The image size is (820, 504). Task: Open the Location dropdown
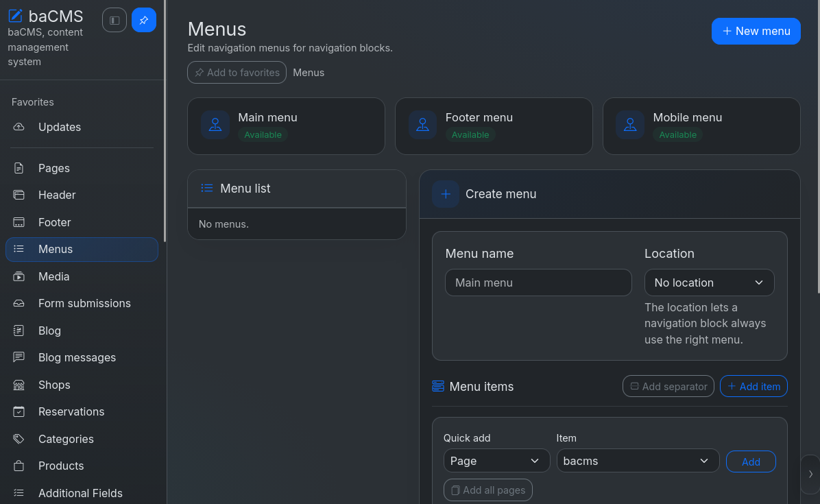tap(709, 283)
